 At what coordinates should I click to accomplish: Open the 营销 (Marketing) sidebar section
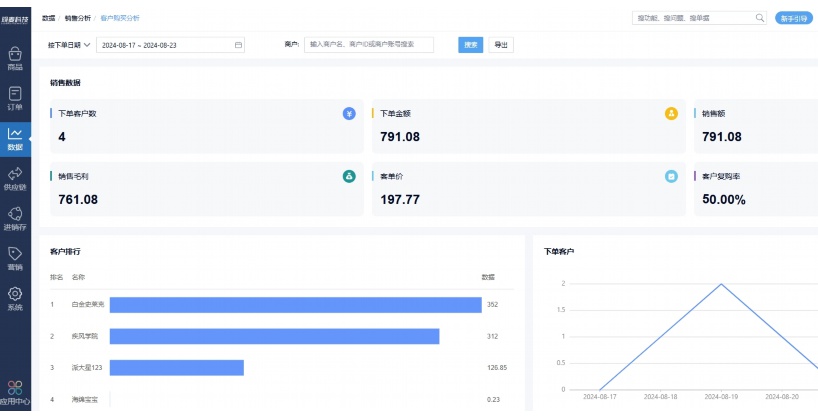(15, 258)
